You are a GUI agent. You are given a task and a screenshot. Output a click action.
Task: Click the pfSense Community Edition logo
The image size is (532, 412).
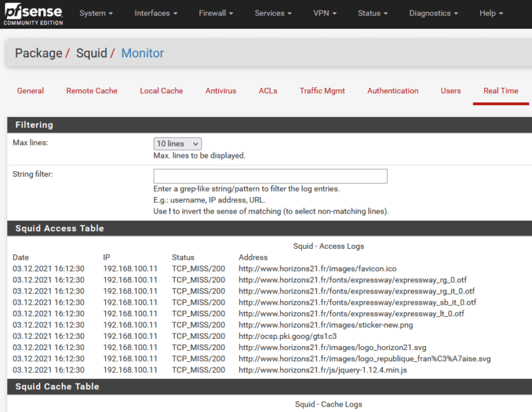tap(32, 13)
